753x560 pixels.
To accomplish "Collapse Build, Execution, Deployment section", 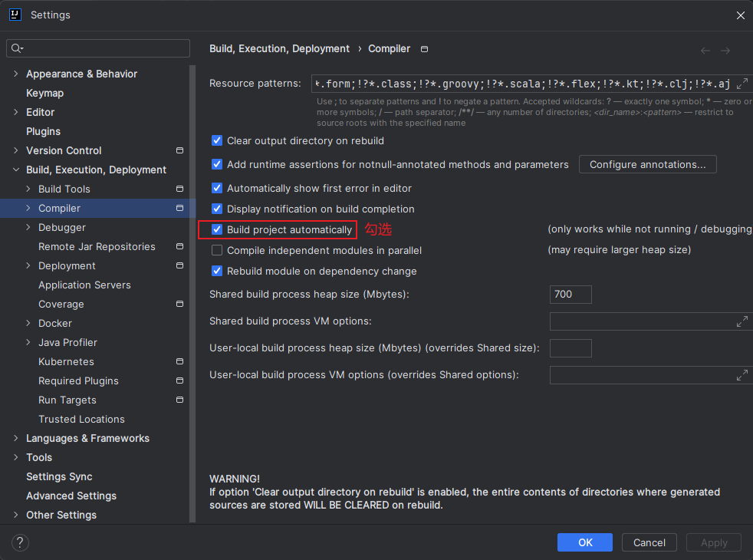I will click(x=16, y=170).
